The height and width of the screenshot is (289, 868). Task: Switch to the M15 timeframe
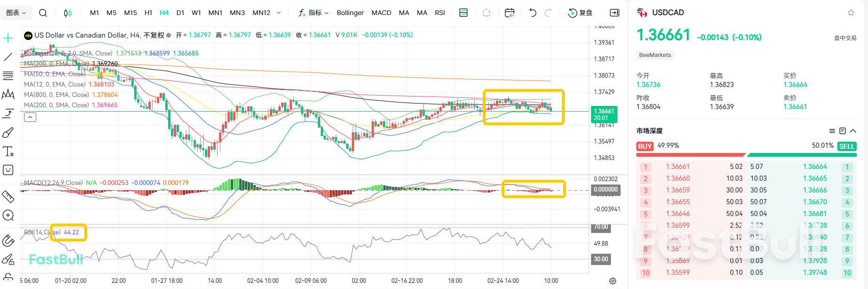(x=130, y=13)
